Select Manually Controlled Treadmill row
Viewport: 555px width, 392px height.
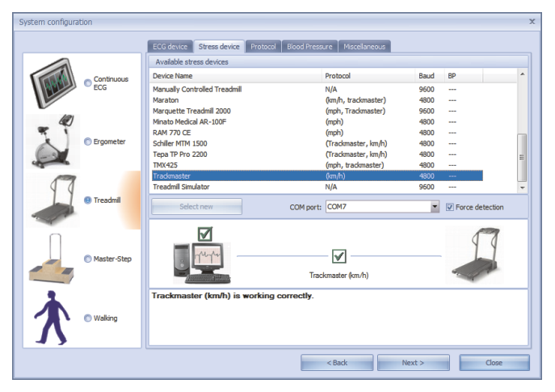pyautogui.click(x=317, y=89)
